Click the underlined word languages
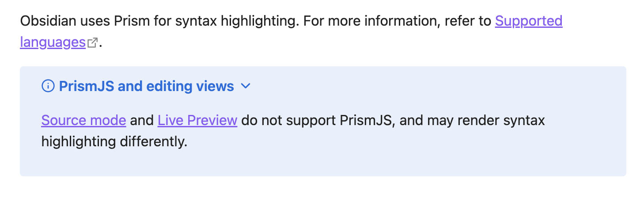This screenshot has width=644, height=198. [x=53, y=42]
